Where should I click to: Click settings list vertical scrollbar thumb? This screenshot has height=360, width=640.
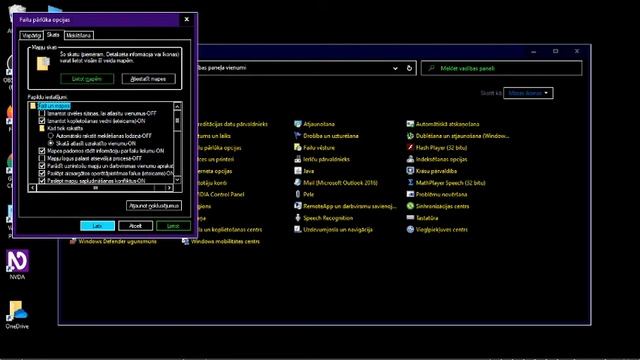(x=178, y=120)
